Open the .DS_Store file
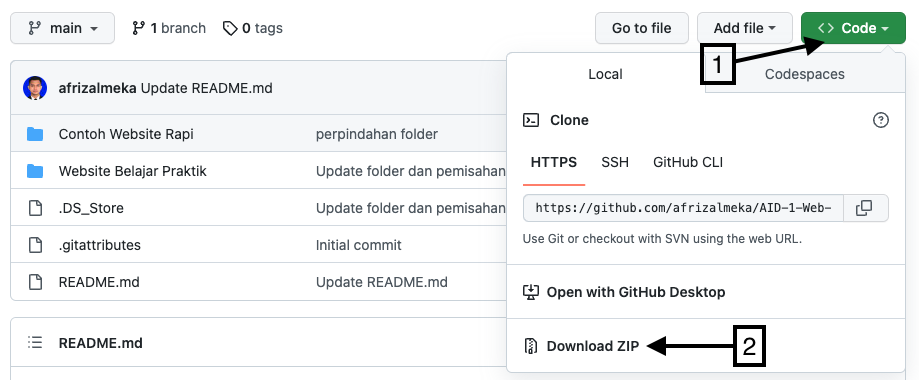919x380 pixels. [91, 208]
